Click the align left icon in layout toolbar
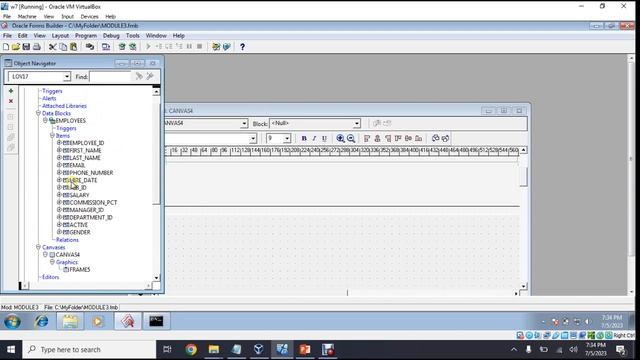Viewport: 640px width, 360px height. (x=367, y=138)
